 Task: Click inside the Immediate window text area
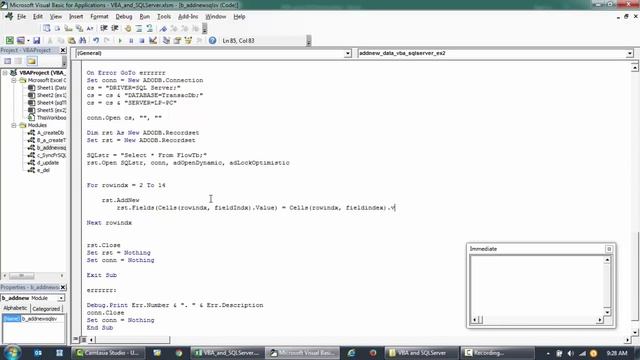(x=537, y=286)
